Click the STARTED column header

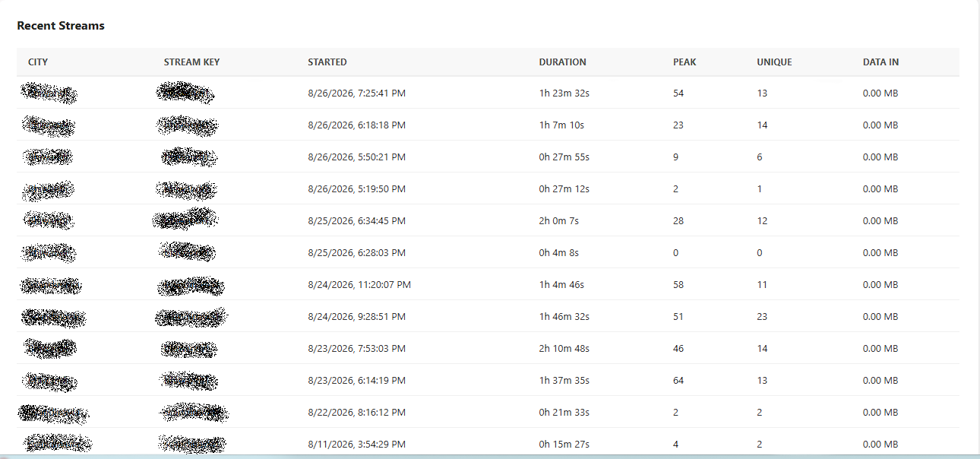point(327,62)
